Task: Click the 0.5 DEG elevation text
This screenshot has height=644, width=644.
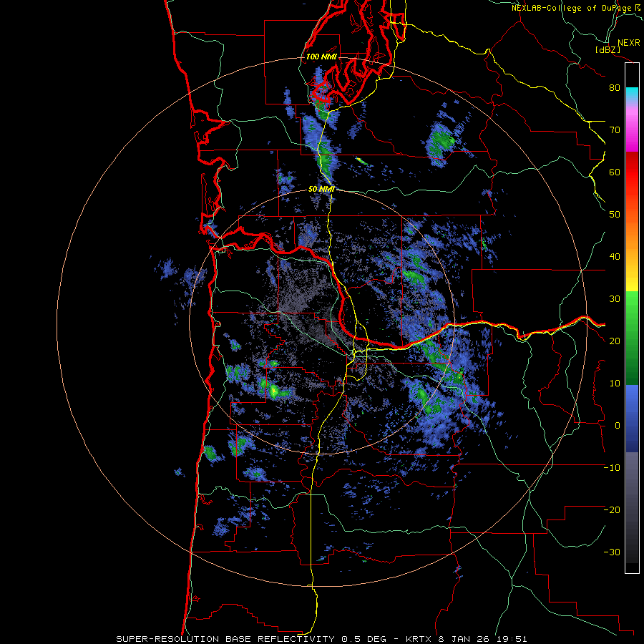Action: pyautogui.click(x=365, y=639)
